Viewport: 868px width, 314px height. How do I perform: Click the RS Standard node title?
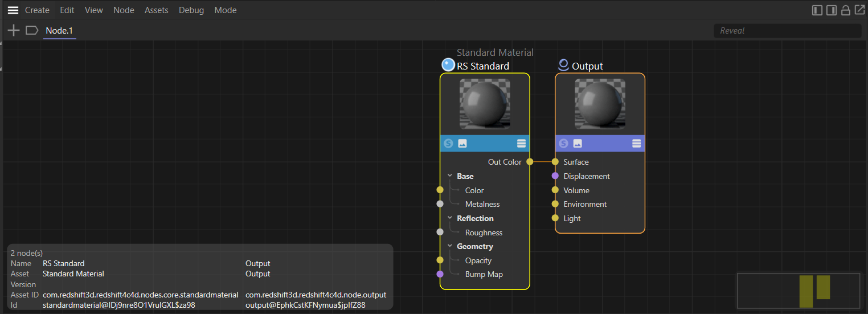click(483, 66)
